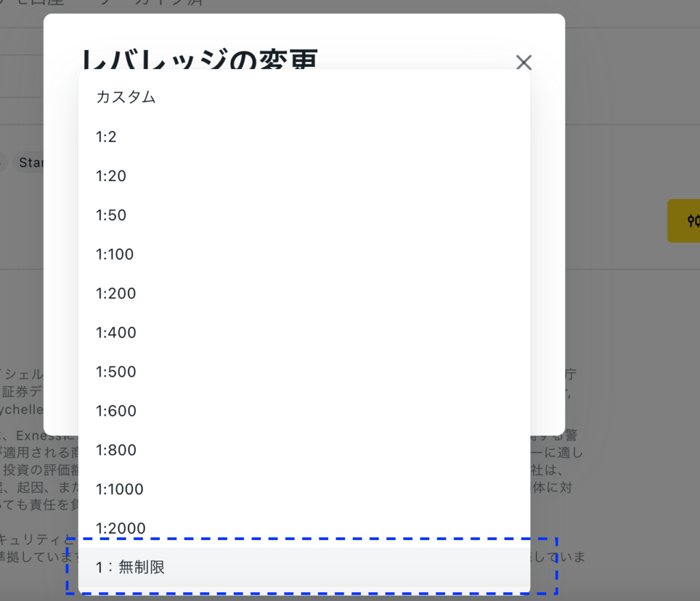Click the レバレッジの変更 dialog heading
Image resolution: width=700 pixels, height=601 pixels.
199,57
